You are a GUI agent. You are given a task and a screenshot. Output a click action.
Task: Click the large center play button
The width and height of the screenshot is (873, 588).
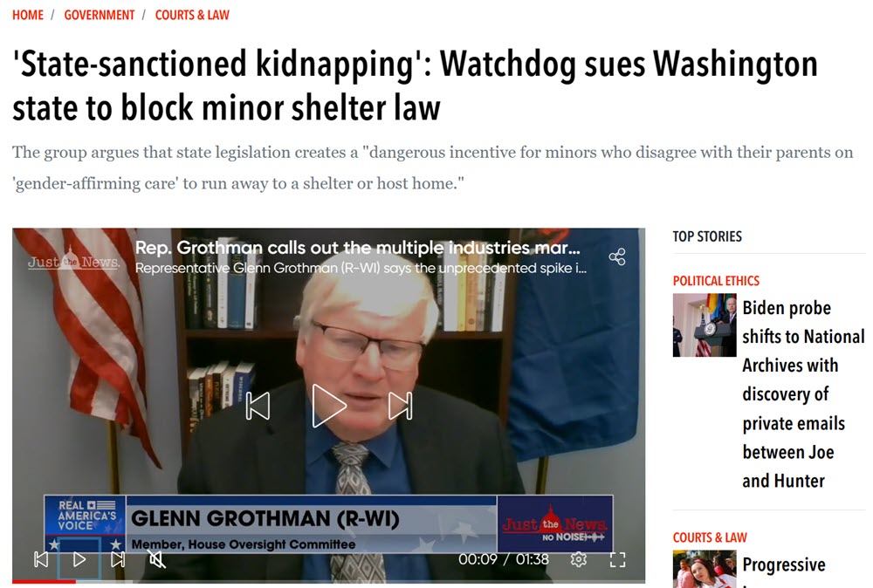(x=328, y=406)
